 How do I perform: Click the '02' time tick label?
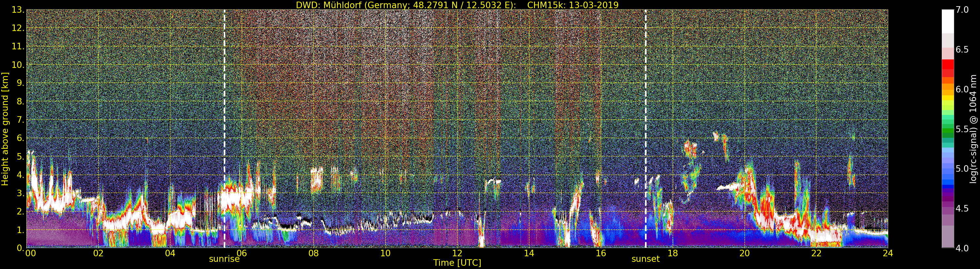click(98, 253)
